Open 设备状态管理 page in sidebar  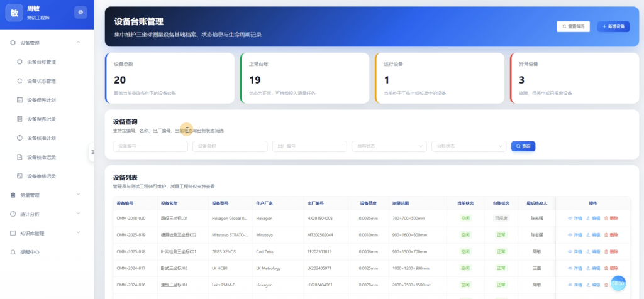[x=41, y=81]
